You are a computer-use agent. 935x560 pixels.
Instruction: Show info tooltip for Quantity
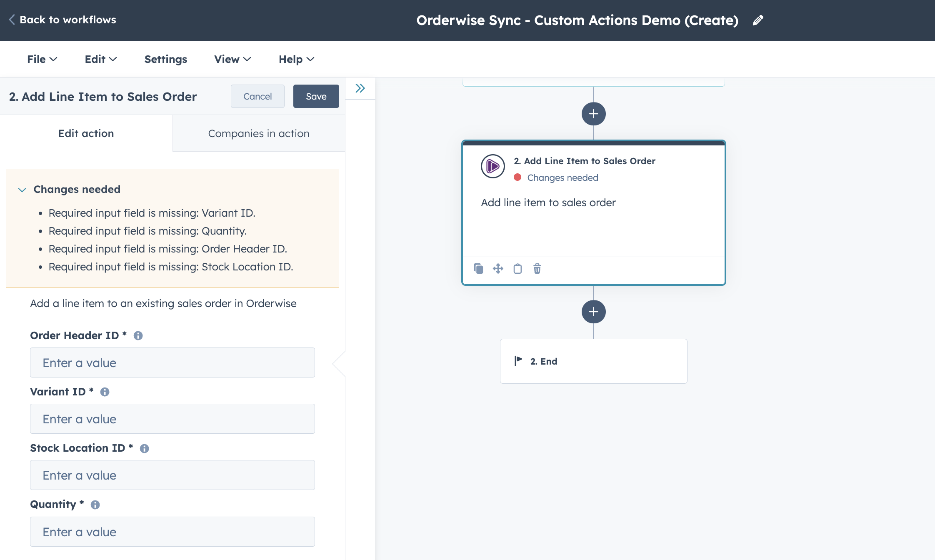pyautogui.click(x=95, y=505)
